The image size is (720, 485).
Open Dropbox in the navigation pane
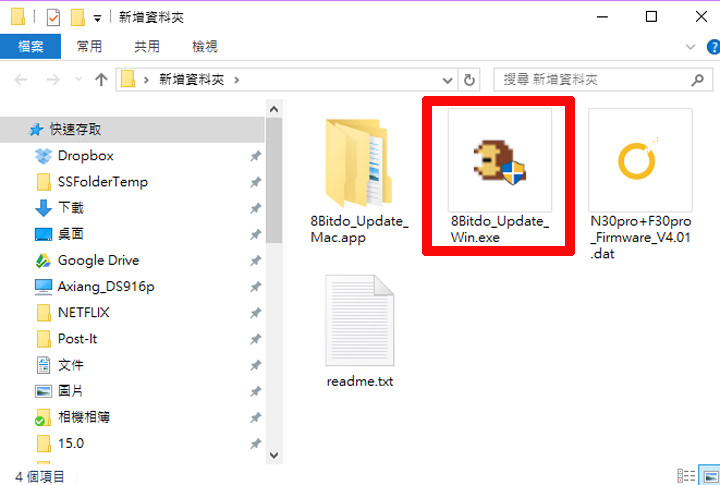85,156
